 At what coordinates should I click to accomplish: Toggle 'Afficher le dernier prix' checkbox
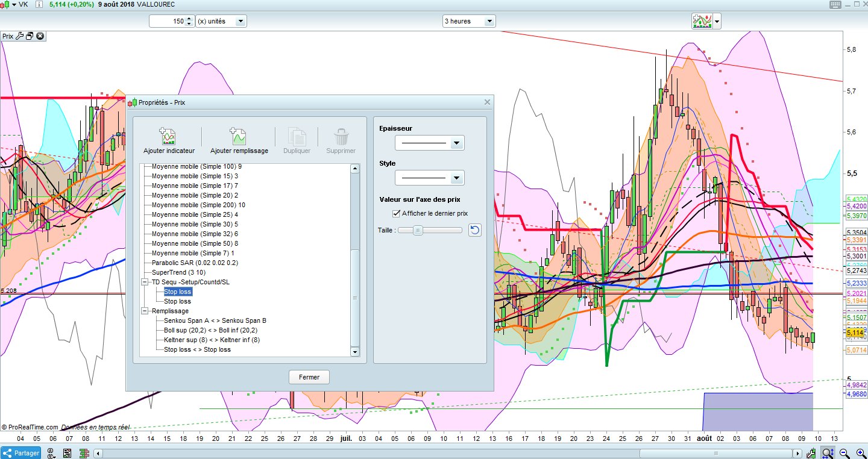point(396,213)
